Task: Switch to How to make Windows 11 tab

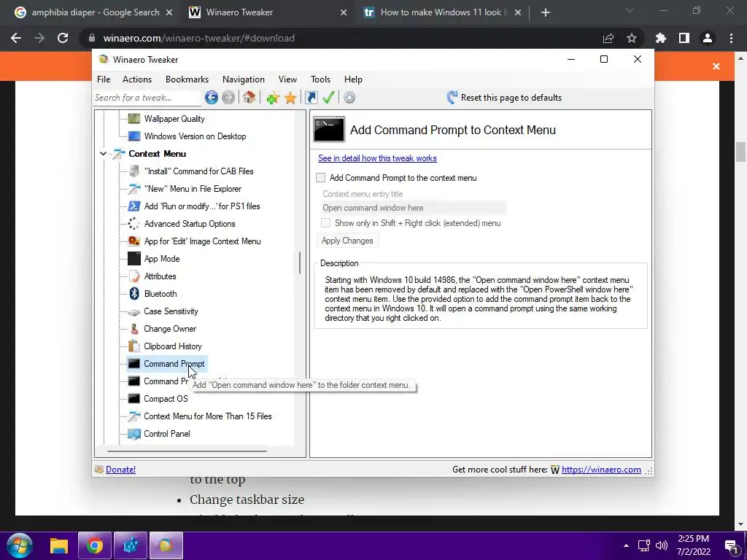Action: pos(442,12)
